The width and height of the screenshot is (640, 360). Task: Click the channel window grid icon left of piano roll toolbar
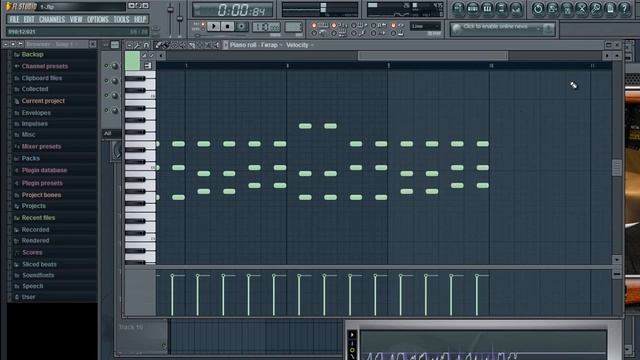(115, 45)
